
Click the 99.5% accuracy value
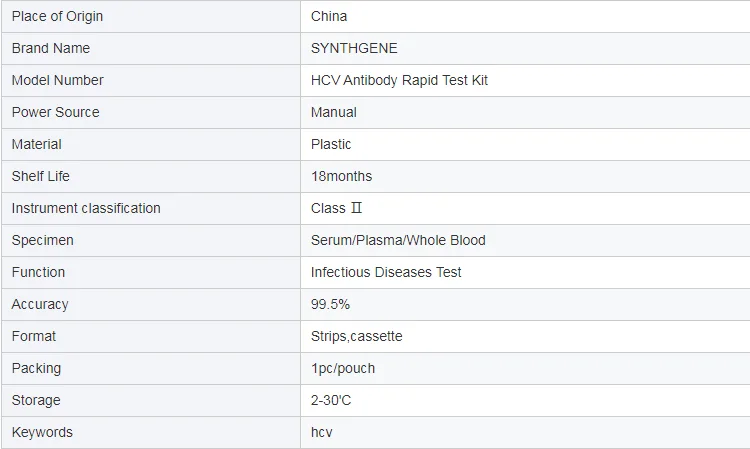pos(330,304)
